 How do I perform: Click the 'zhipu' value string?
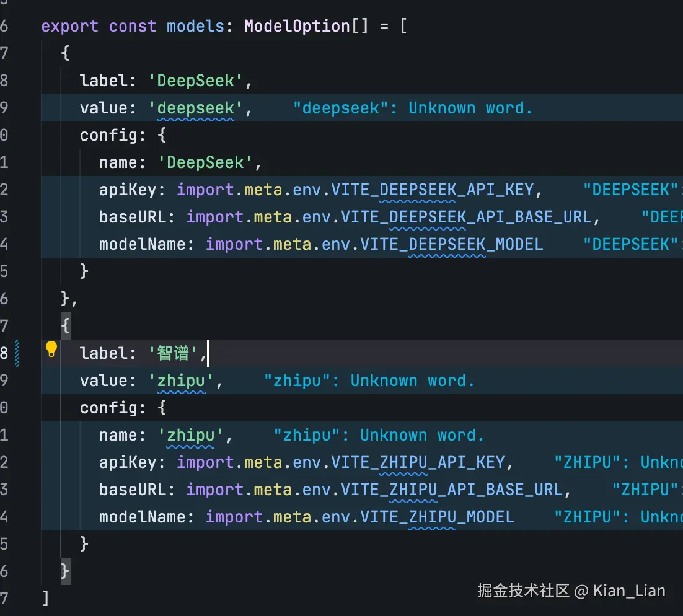point(181,381)
